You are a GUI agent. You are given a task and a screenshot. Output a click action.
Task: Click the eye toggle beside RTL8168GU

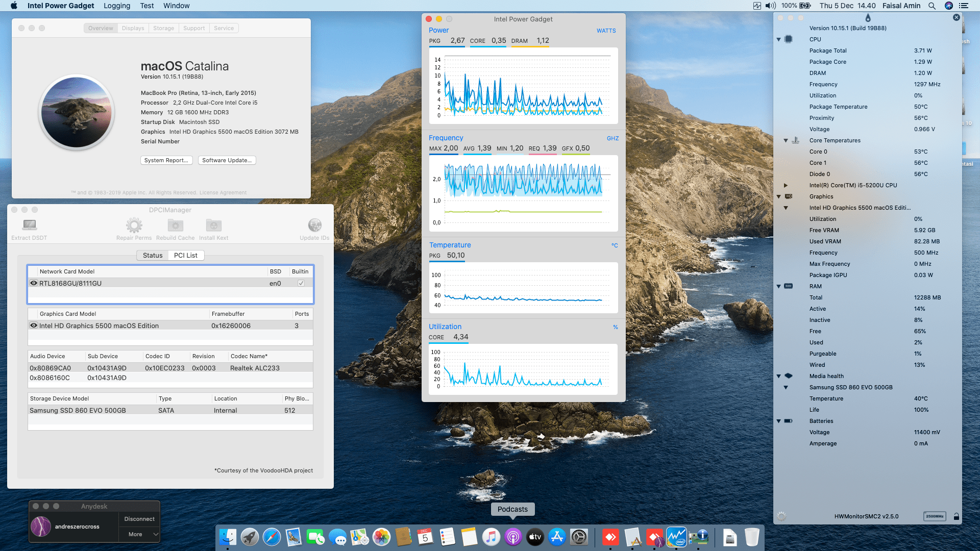(x=34, y=283)
